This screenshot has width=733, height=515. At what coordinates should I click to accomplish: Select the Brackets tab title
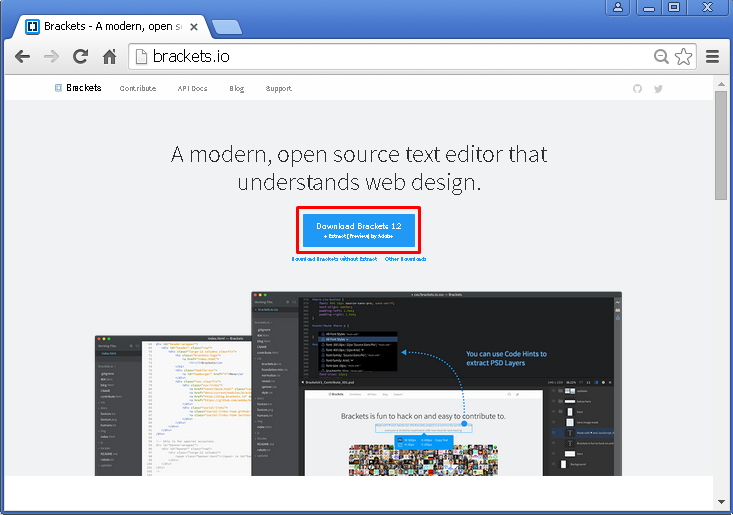(113, 26)
